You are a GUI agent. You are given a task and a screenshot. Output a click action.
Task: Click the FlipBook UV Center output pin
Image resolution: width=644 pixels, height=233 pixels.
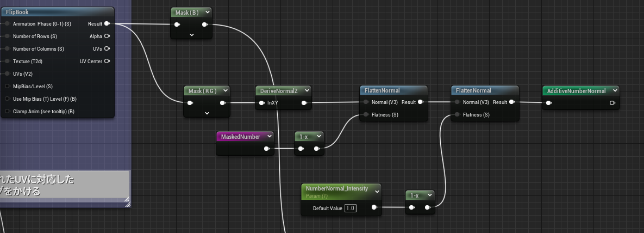107,62
